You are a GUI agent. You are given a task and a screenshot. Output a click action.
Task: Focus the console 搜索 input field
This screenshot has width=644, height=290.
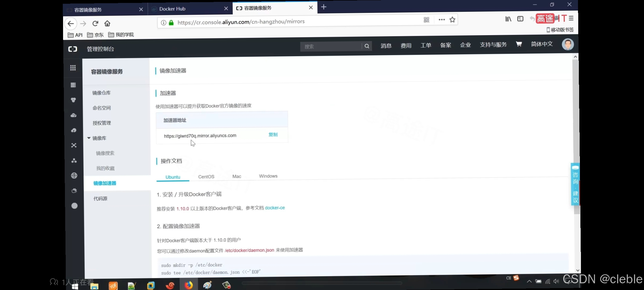pyautogui.click(x=331, y=46)
